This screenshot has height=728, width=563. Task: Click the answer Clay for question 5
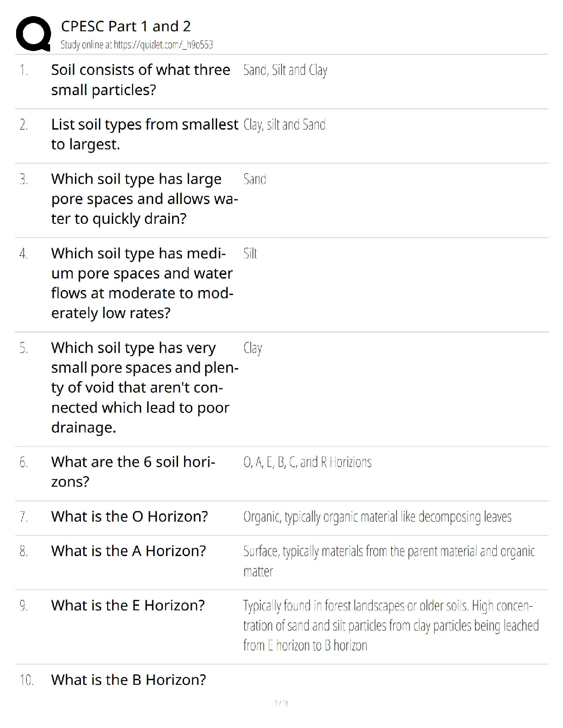tap(253, 348)
